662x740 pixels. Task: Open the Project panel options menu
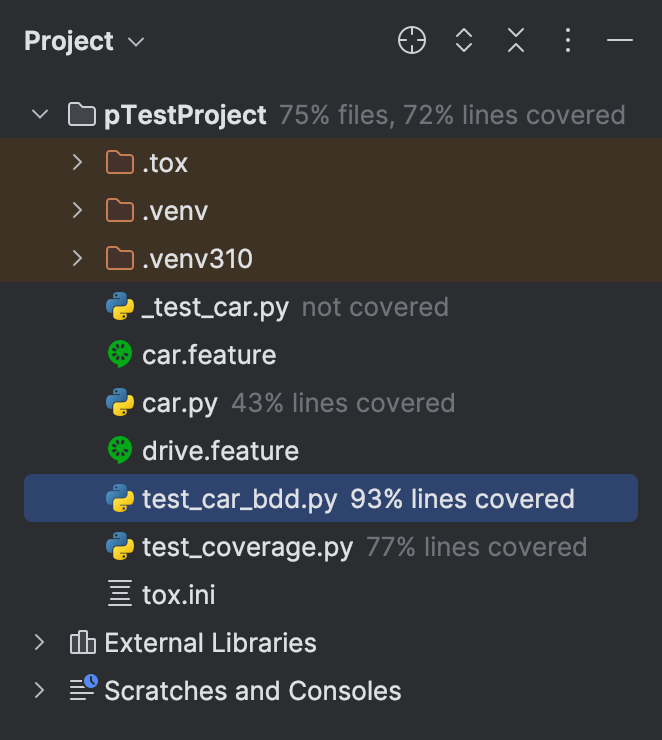(x=568, y=40)
